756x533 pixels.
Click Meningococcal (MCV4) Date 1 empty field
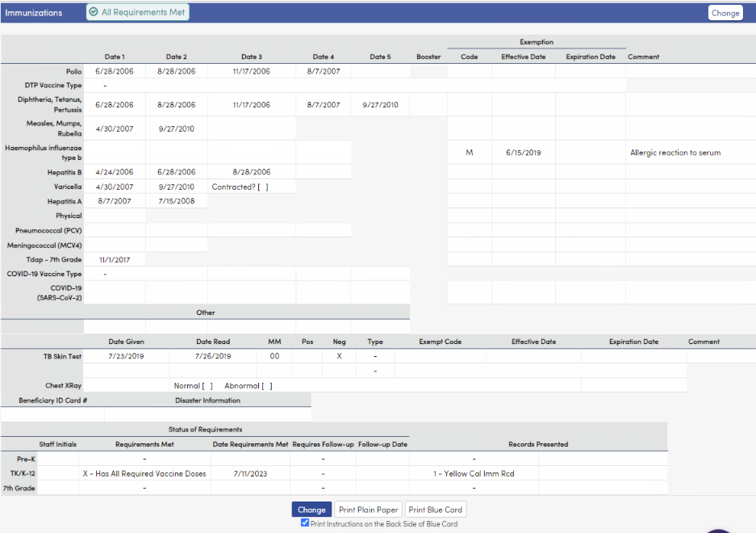coord(115,246)
